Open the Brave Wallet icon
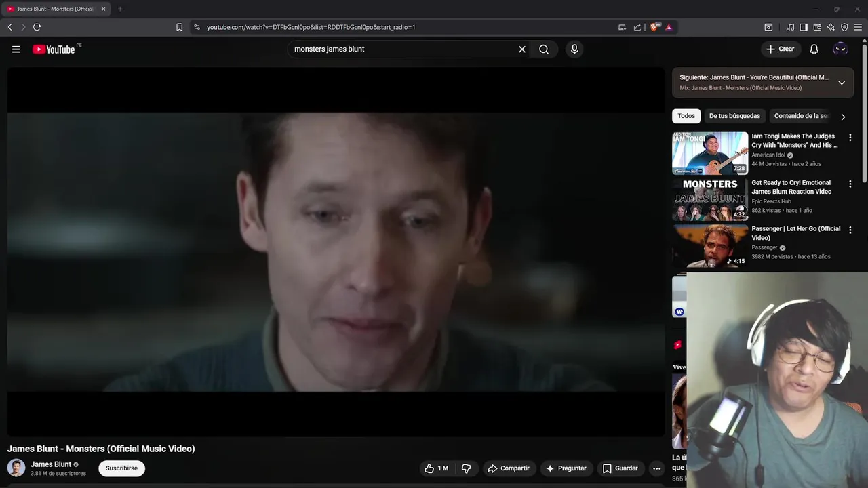This screenshot has height=488, width=868. click(817, 27)
